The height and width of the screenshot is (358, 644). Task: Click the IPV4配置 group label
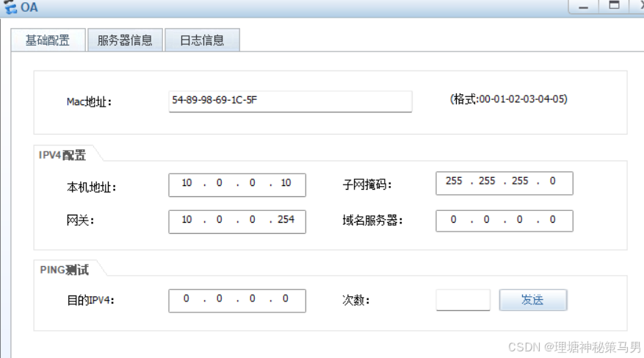[62, 155]
